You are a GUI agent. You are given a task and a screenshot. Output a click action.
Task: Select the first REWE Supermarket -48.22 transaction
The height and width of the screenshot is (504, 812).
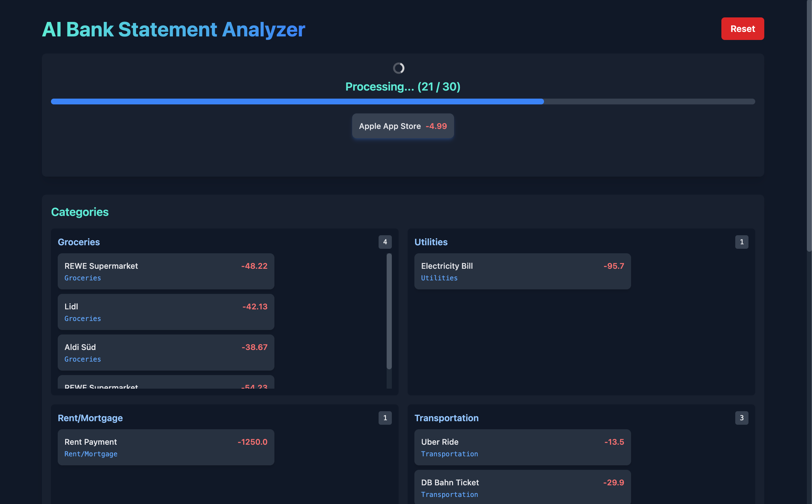(x=166, y=271)
